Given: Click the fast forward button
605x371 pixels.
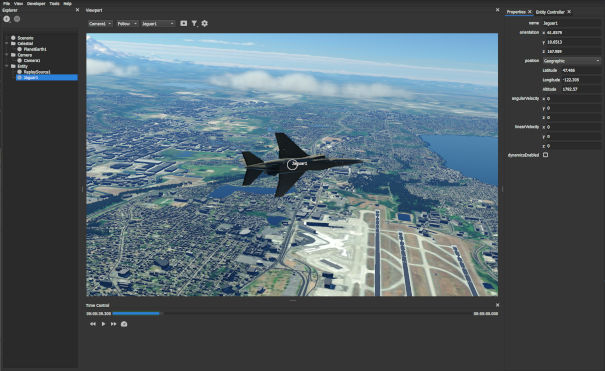Looking at the screenshot, I should (x=113, y=324).
